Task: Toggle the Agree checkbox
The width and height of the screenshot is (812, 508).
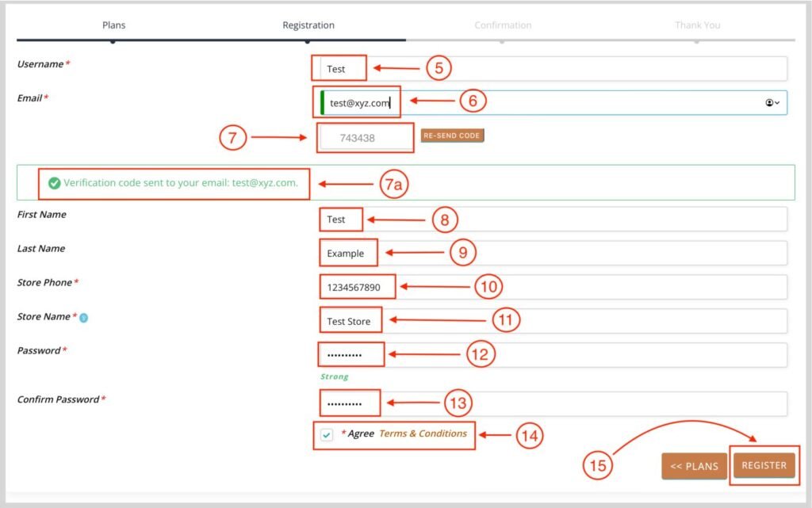Action: coord(327,435)
